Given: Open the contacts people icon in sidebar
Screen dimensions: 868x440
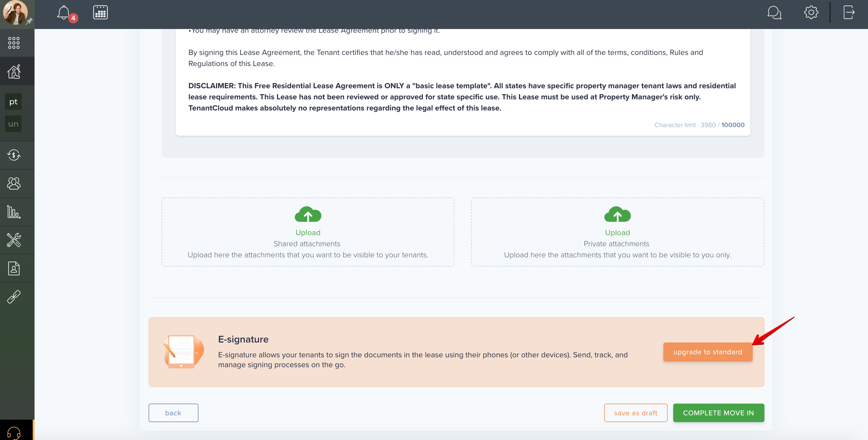Looking at the screenshot, I should pyautogui.click(x=14, y=183).
